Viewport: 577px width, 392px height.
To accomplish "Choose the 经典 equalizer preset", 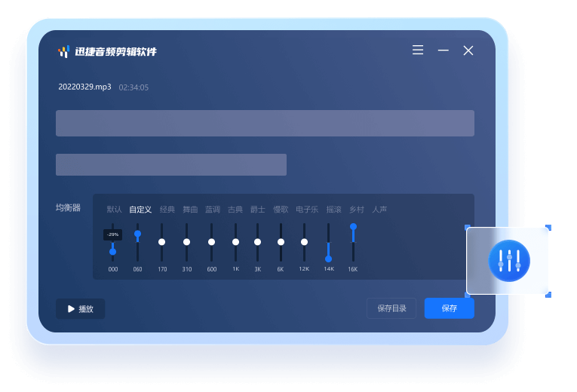I will [x=167, y=210].
